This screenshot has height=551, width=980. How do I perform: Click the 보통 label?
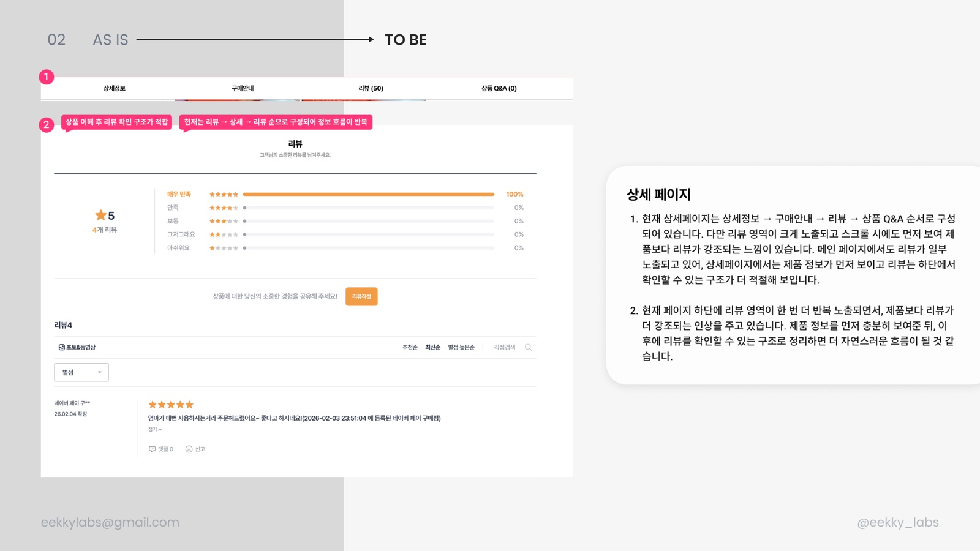[x=173, y=221]
